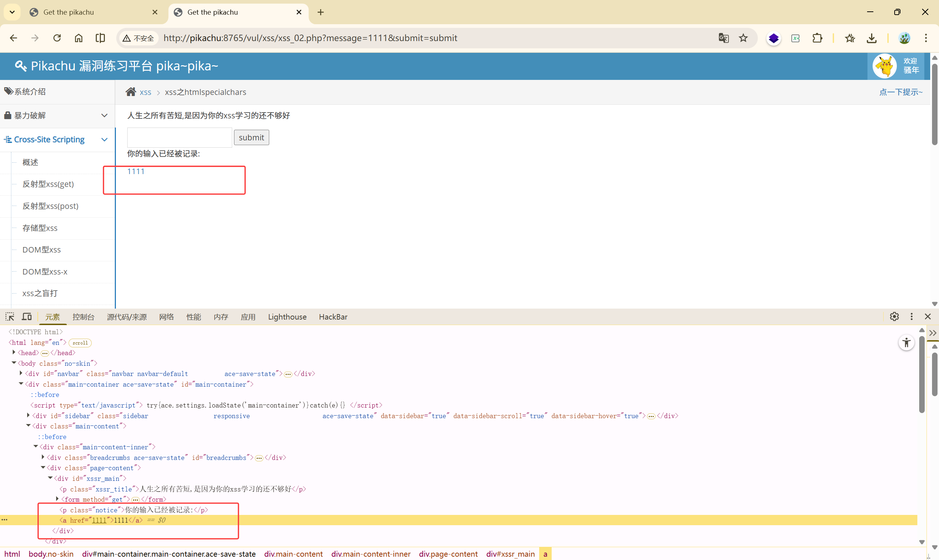Click the 点一下提示~ hint link
This screenshot has height=560, width=939.
(900, 92)
